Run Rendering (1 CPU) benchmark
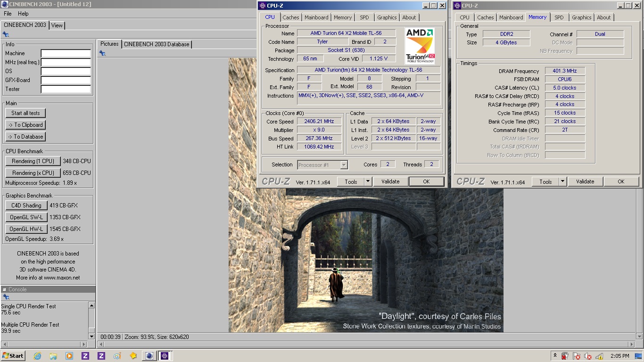Image resolution: width=644 pixels, height=362 pixels. pos(33,161)
